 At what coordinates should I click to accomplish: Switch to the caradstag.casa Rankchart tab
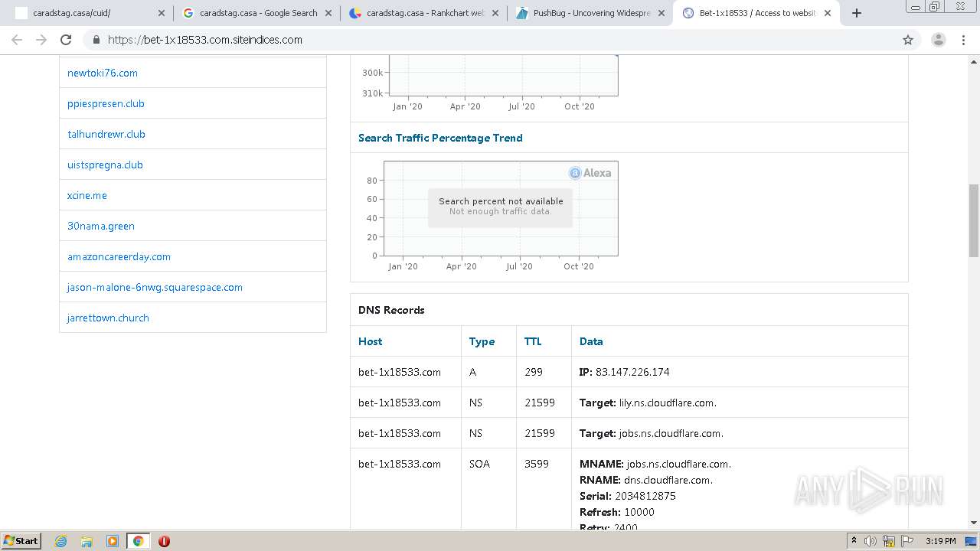[423, 13]
